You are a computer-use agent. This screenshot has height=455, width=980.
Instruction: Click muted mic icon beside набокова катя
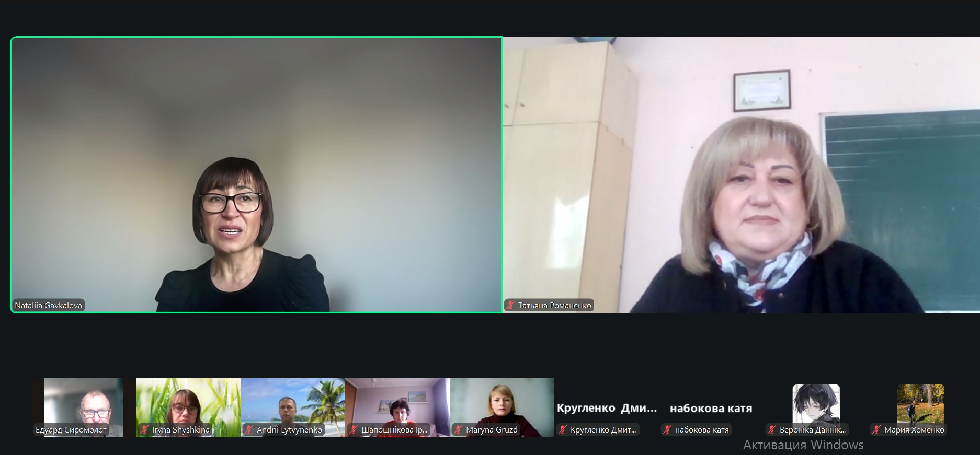667,430
